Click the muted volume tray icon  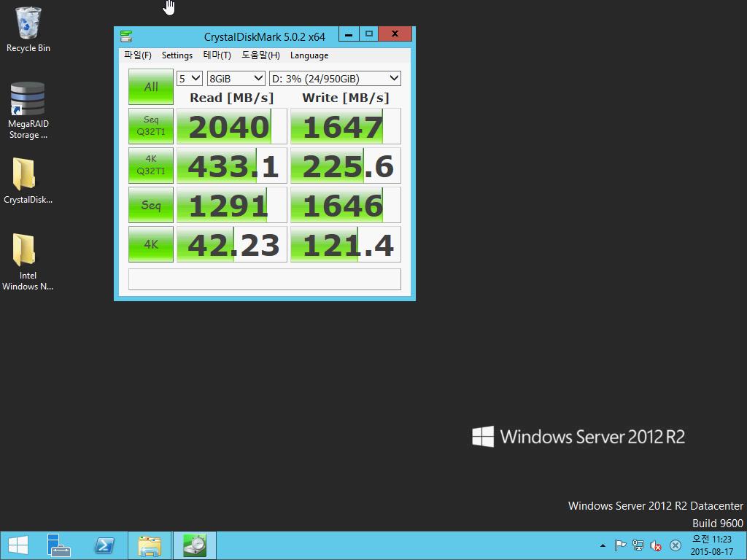click(656, 545)
